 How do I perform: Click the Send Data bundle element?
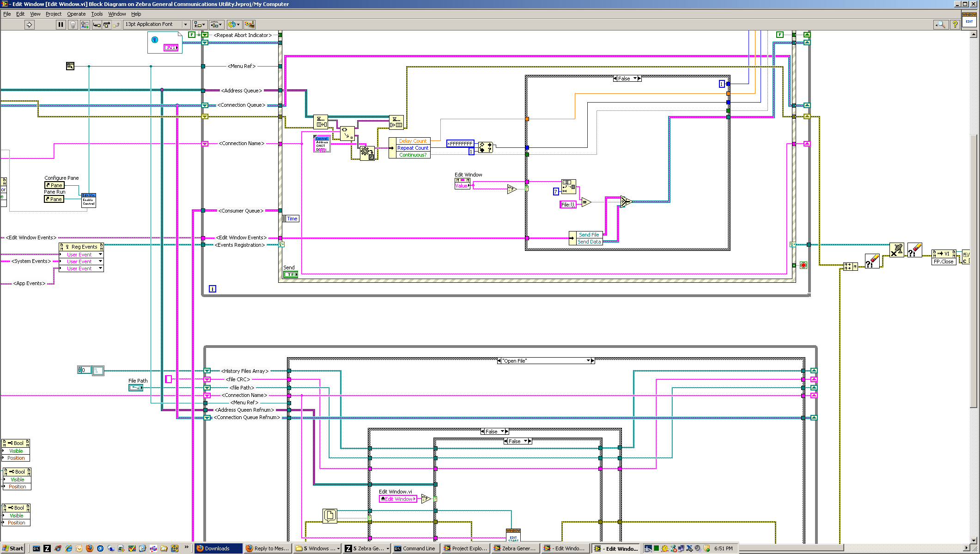[x=589, y=242]
